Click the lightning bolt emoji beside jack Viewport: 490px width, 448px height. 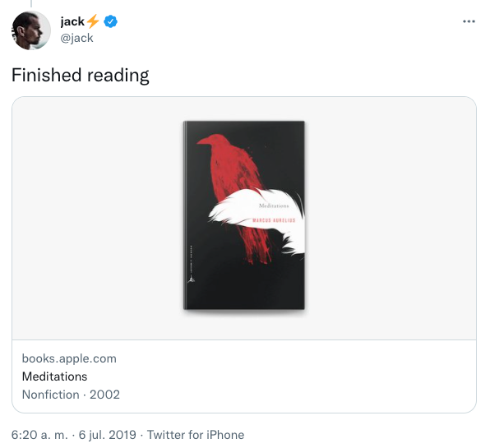click(x=93, y=21)
